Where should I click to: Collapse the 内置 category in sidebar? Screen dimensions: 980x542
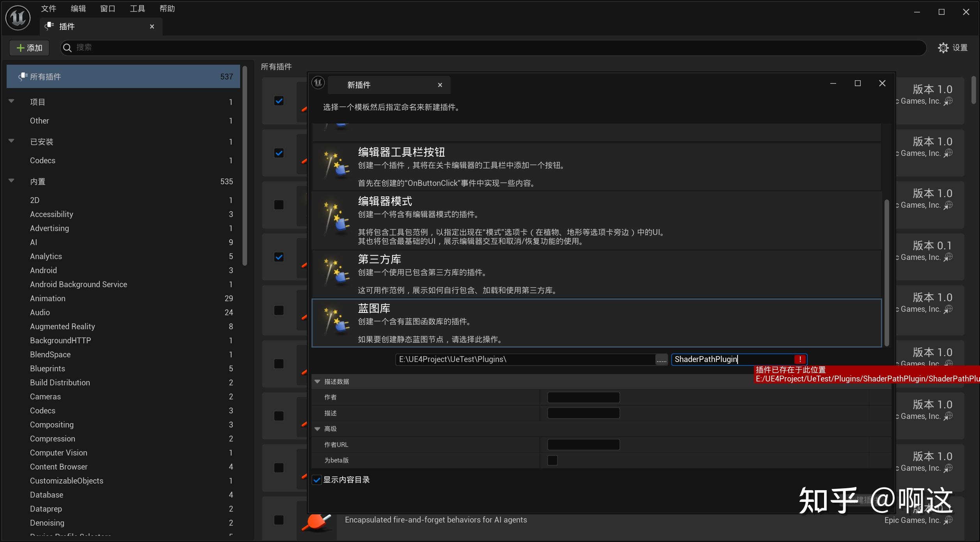coord(11,181)
